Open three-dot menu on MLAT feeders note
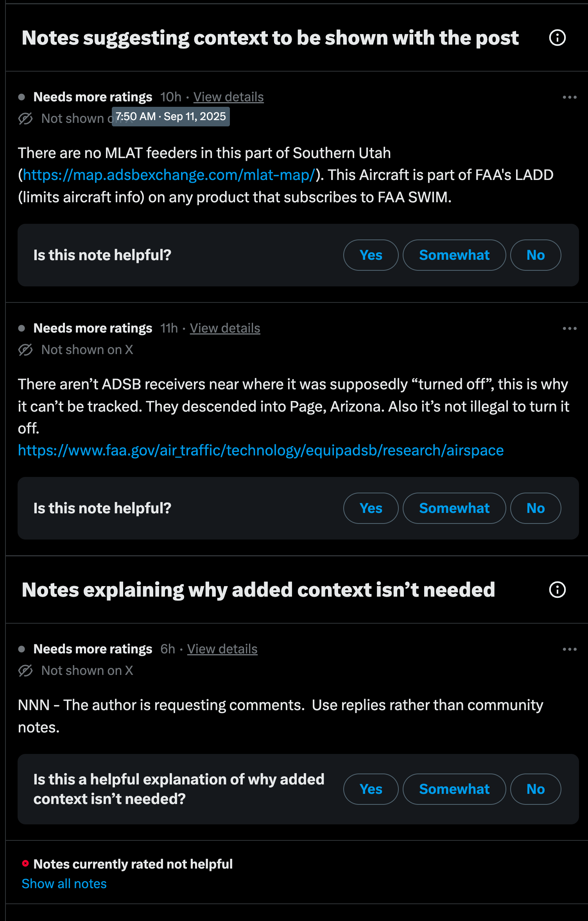The height and width of the screenshot is (921, 588). [x=569, y=97]
